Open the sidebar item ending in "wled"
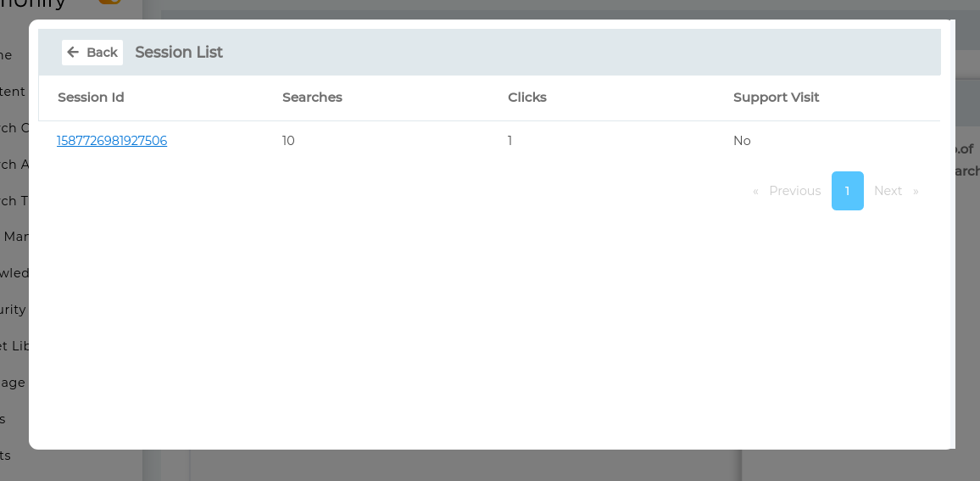 point(14,273)
